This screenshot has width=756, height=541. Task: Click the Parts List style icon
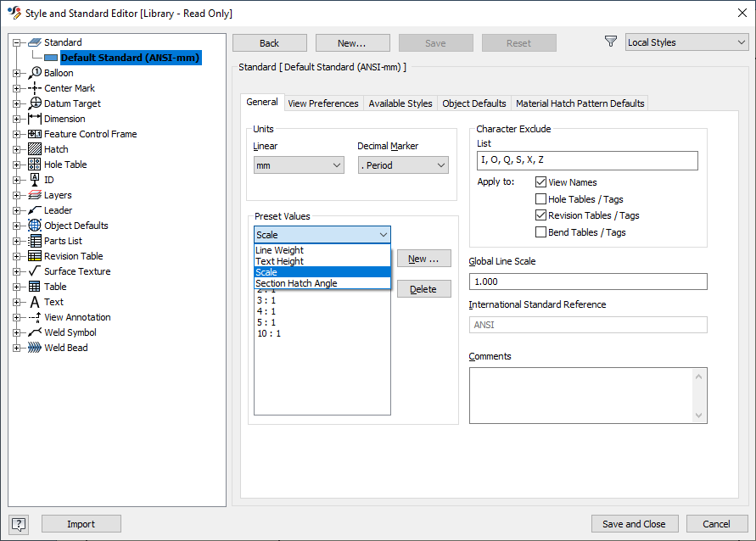coord(35,241)
